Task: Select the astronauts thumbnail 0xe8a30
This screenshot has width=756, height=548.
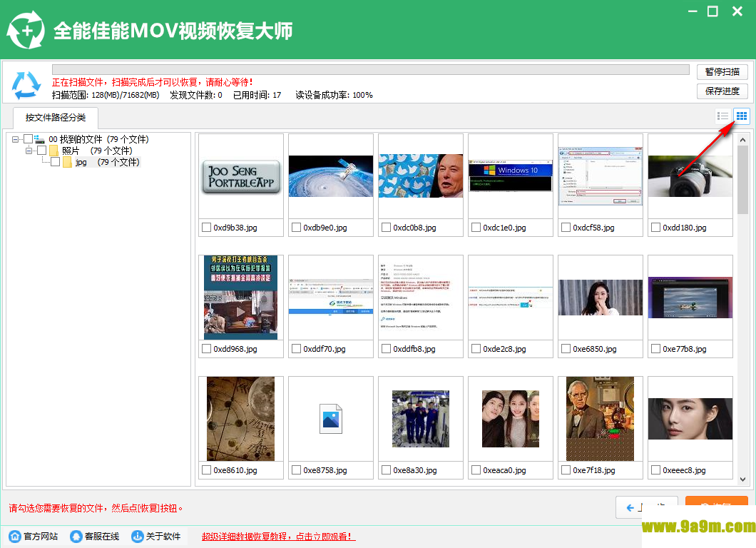Action: (x=421, y=419)
